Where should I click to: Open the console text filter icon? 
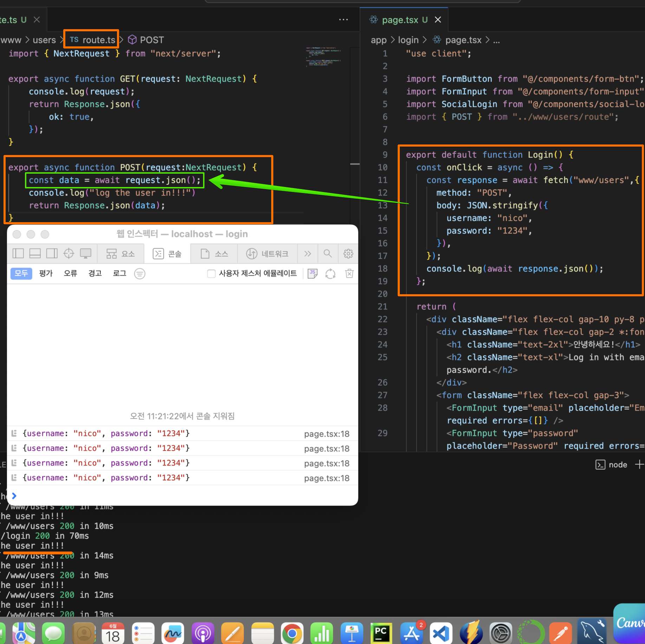tap(140, 273)
